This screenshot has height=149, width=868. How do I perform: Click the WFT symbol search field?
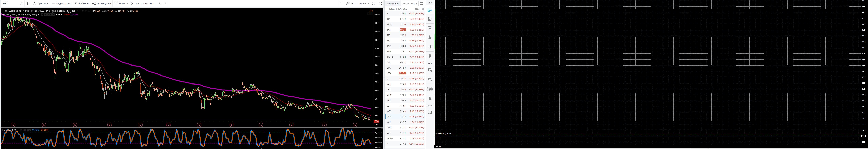tap(10, 3)
